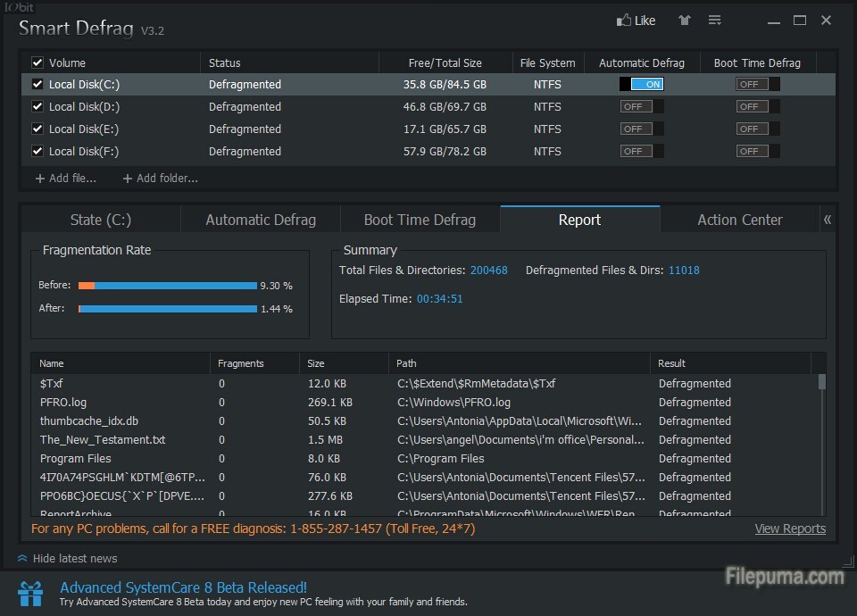Open Advanced SystemCare 8 Beta Released link
Screen dimensions: 857x616
183,587
